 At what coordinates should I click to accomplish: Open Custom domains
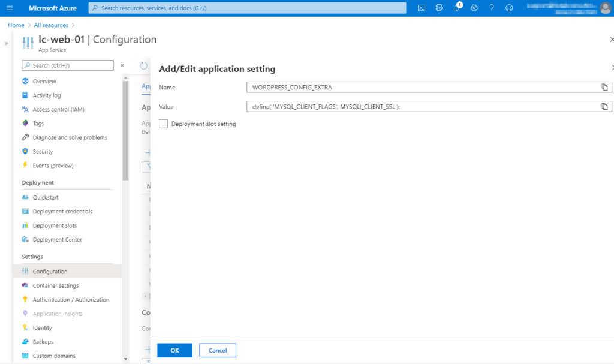tap(54, 356)
